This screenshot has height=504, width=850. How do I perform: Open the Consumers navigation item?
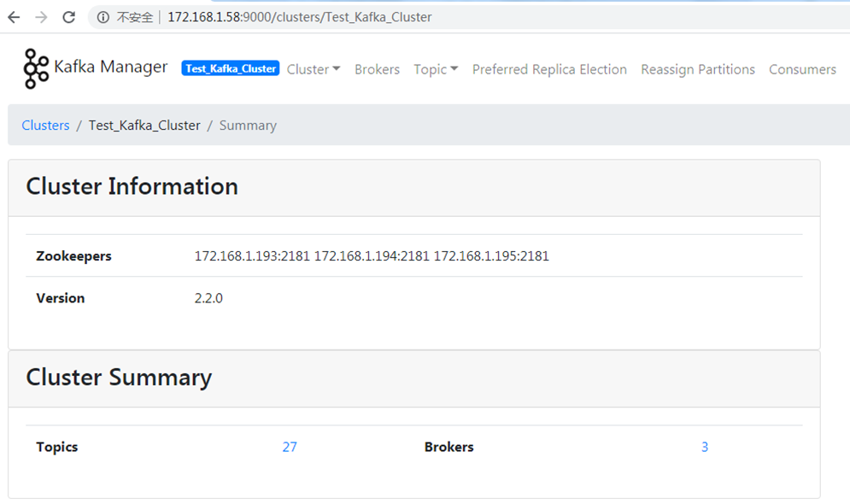(802, 69)
